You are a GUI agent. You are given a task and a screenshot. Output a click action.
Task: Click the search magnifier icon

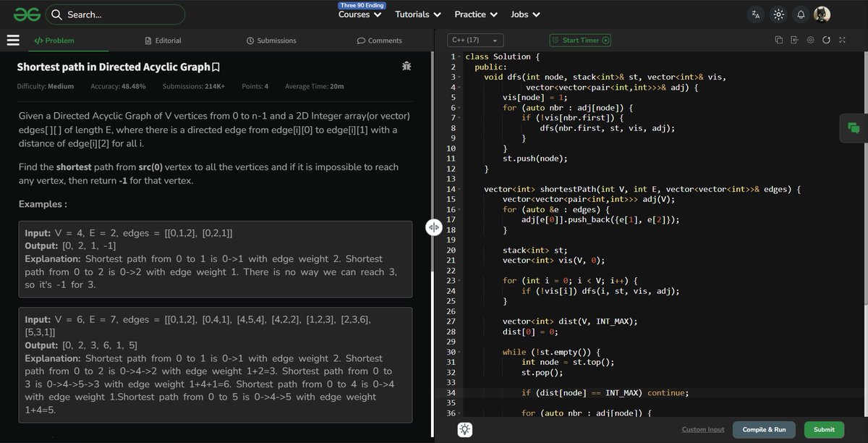56,14
